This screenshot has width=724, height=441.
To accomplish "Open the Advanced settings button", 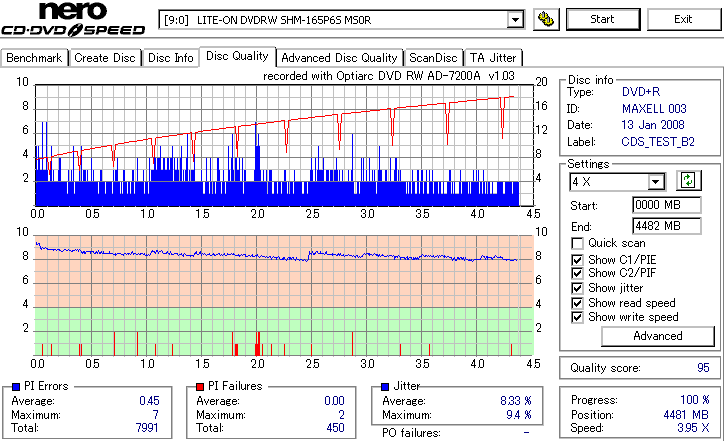I will click(658, 336).
